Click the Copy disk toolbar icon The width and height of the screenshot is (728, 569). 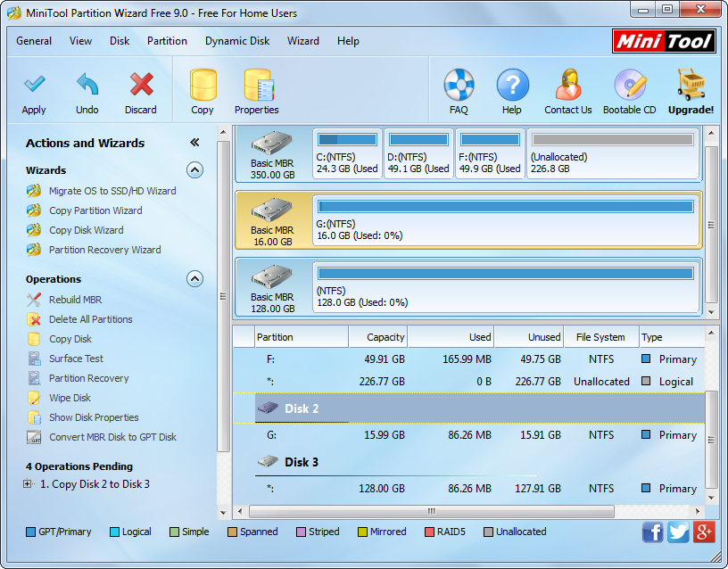(203, 85)
